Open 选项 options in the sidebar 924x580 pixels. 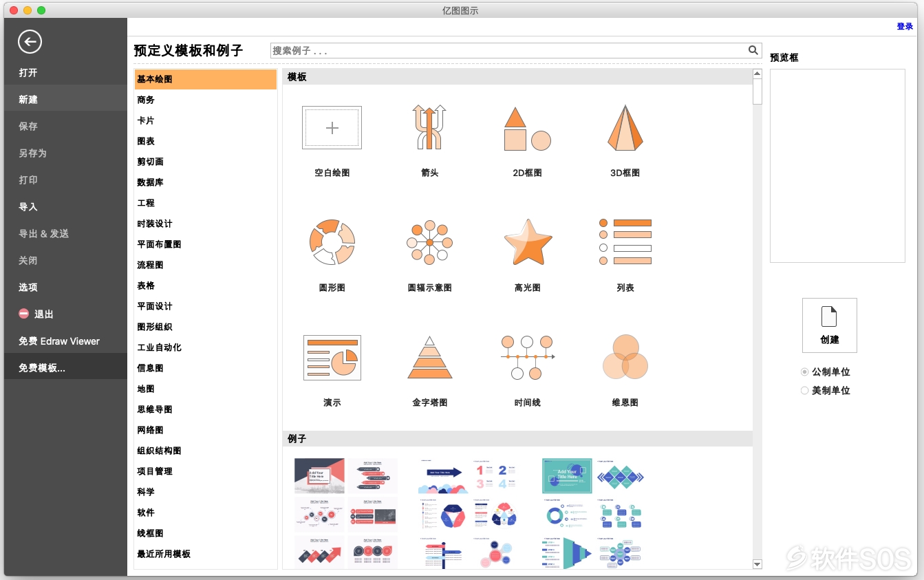pyautogui.click(x=65, y=287)
